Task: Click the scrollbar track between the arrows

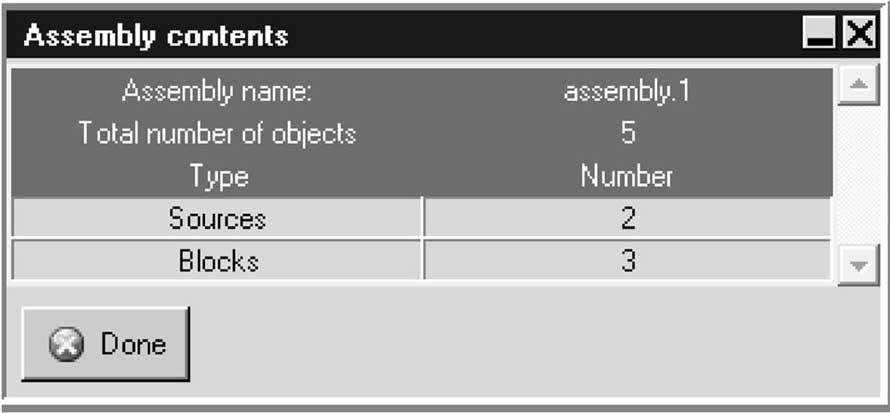Action: coord(855,174)
